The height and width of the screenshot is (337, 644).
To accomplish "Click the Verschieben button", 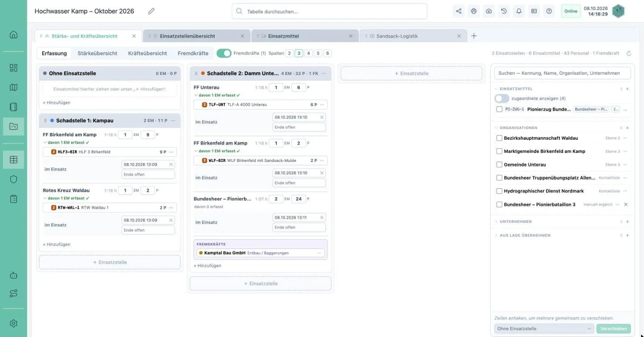I will (x=614, y=328).
